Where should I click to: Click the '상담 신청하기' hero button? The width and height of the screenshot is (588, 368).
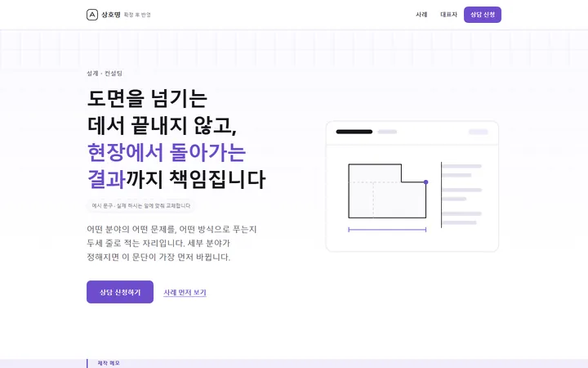[120, 292]
